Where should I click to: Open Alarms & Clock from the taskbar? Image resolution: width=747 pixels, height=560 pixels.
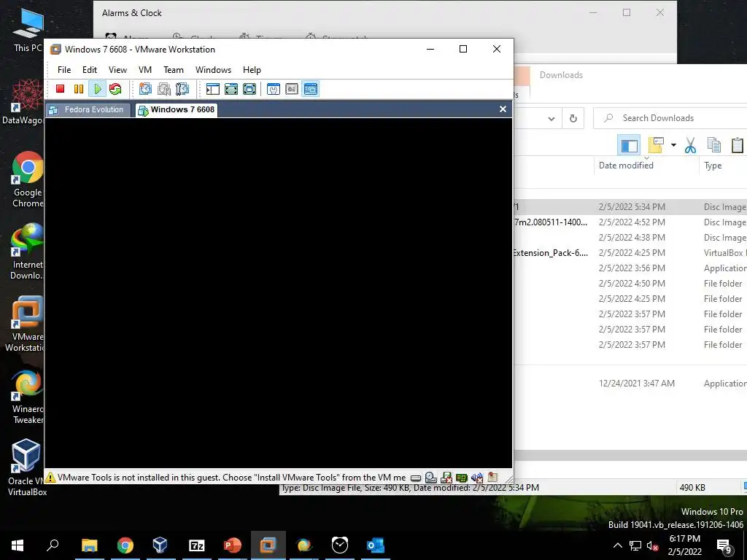[x=340, y=545]
